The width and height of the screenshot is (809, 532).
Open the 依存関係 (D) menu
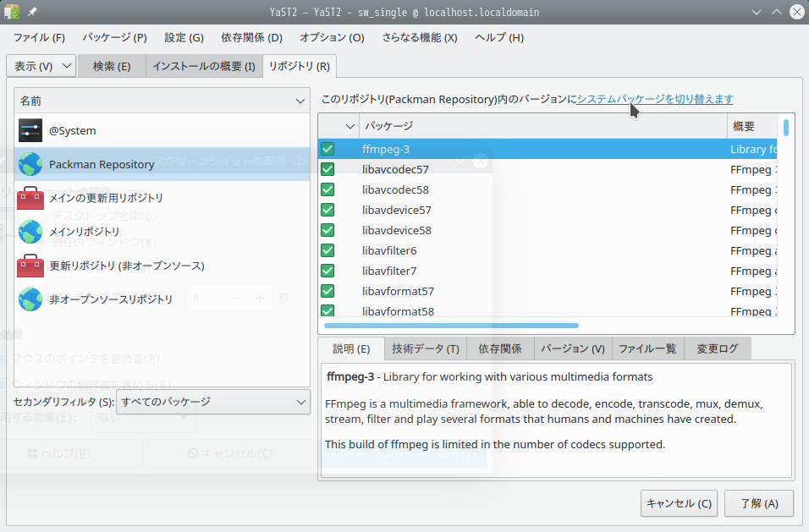[252, 37]
